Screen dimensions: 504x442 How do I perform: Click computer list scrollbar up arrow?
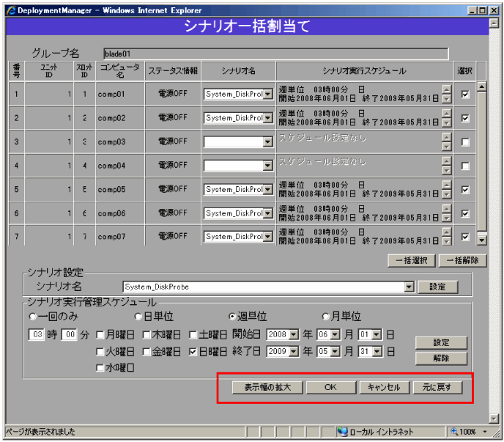click(481, 86)
